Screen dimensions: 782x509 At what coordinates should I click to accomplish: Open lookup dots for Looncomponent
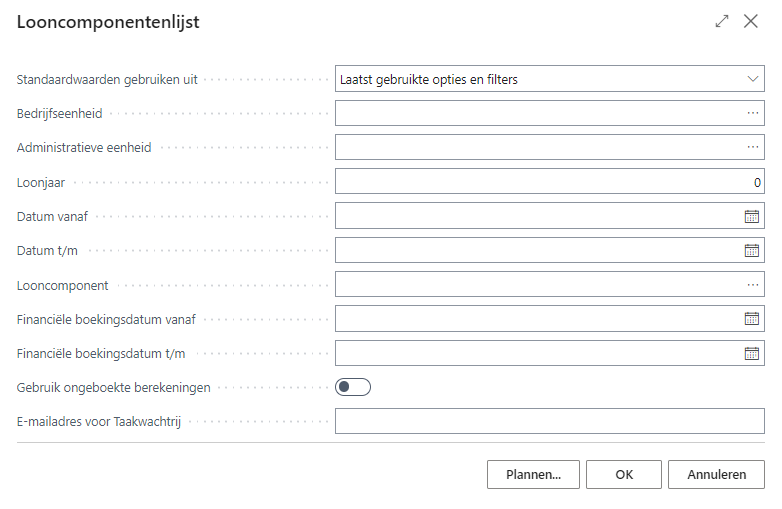(753, 285)
